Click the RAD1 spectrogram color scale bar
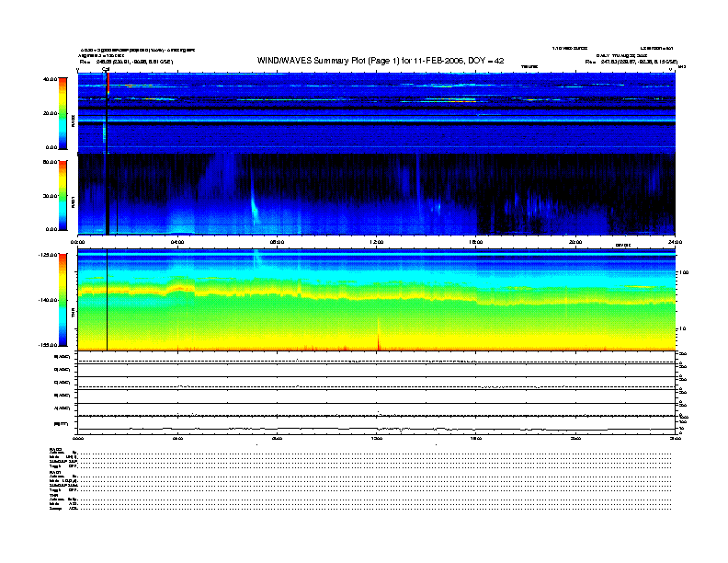Screen dimensions: 728x563 point(63,195)
